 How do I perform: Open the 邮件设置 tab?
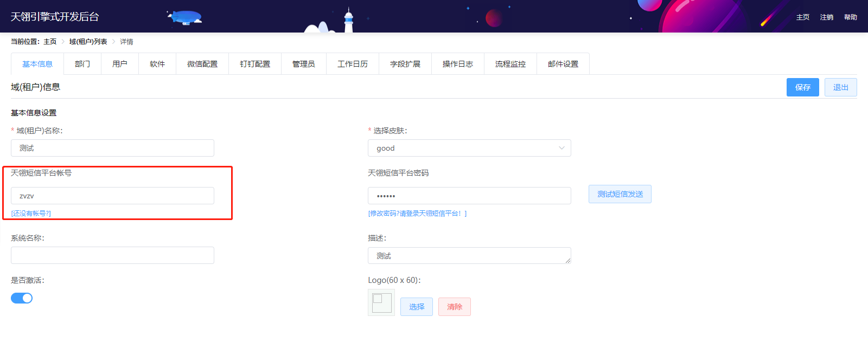tap(563, 64)
